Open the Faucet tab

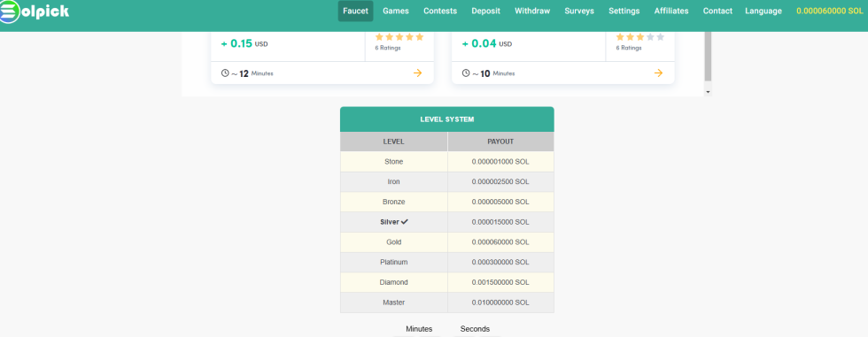(x=355, y=11)
